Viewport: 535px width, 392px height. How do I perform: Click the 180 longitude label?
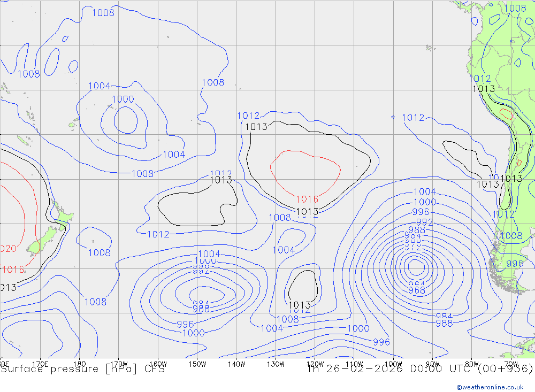(x=80, y=364)
